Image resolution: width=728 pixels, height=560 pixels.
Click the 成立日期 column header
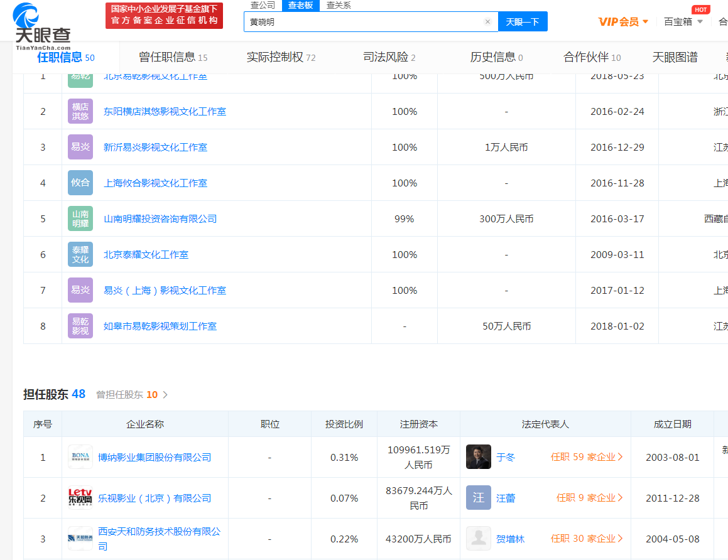coord(672,424)
